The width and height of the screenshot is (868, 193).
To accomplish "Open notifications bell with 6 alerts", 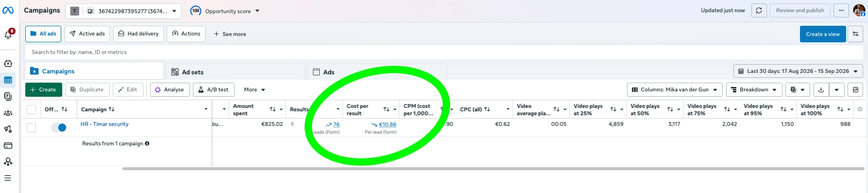I will pyautogui.click(x=8, y=35).
